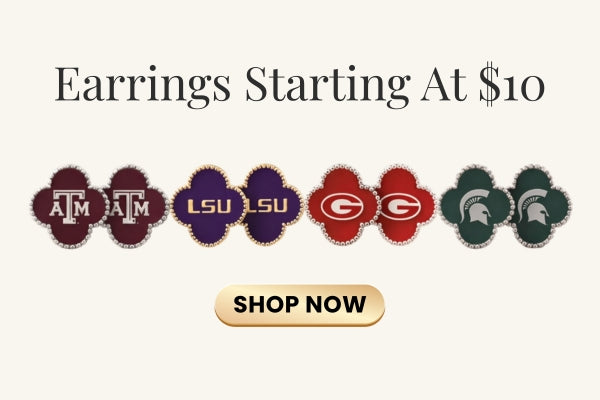Open the purple and gold LSU earring pair

click(x=237, y=206)
